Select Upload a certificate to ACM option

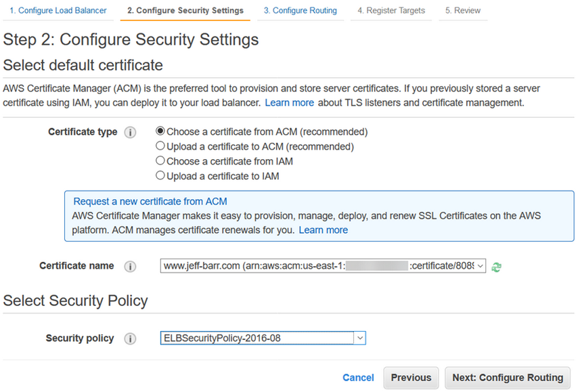pyautogui.click(x=160, y=146)
